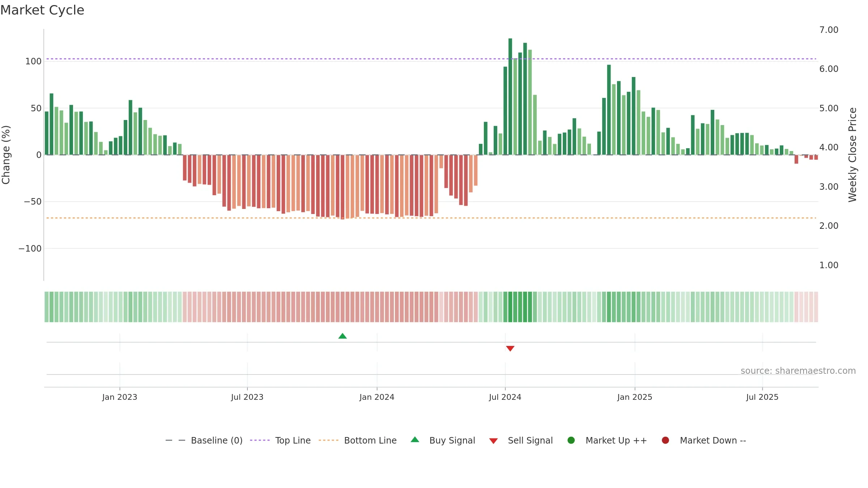Click the 4.00 tick on right axis

pos(829,147)
